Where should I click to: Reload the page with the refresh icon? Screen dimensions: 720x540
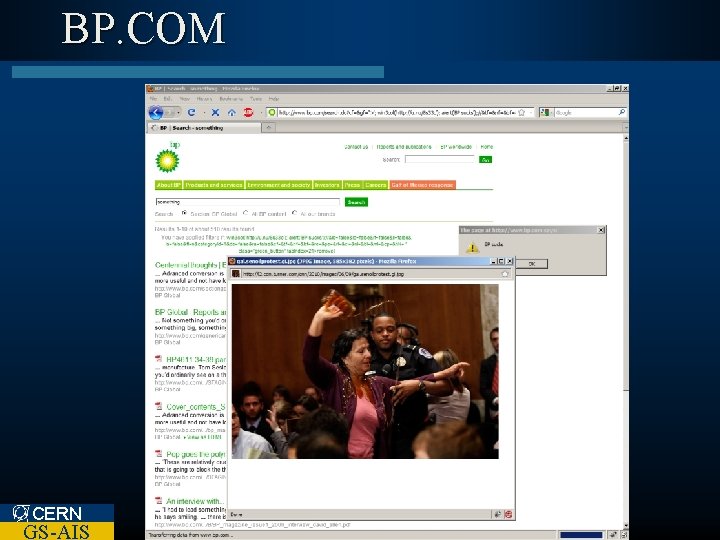point(191,112)
